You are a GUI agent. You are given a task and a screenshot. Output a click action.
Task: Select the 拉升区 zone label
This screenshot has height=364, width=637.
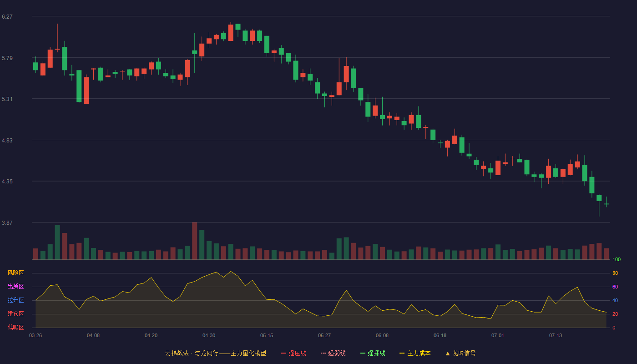[x=15, y=300]
